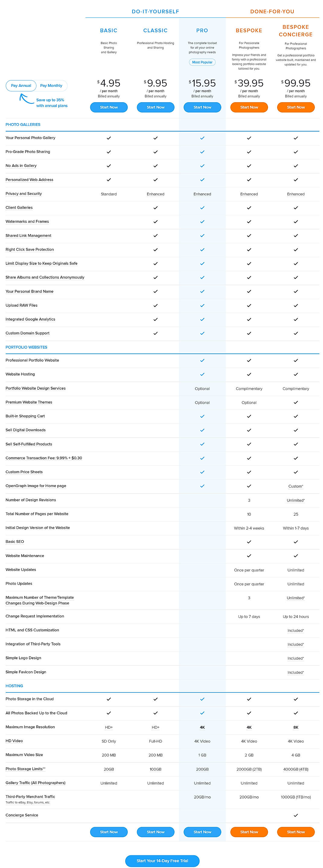Click Basic plan checkmark for Your Personal Photo Gallery
This screenshot has width=323, height=868.
point(109,138)
